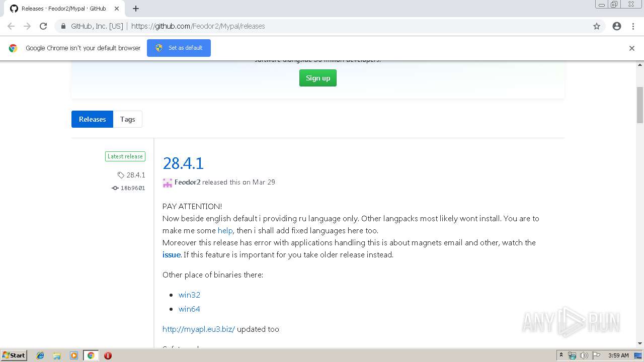Click the 'Other place of binaries there:' text
644x362 pixels.
click(x=213, y=275)
